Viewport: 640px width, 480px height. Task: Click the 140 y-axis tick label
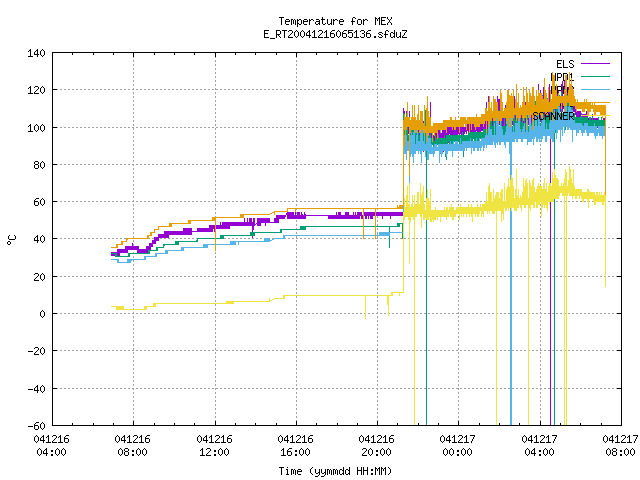(36, 53)
